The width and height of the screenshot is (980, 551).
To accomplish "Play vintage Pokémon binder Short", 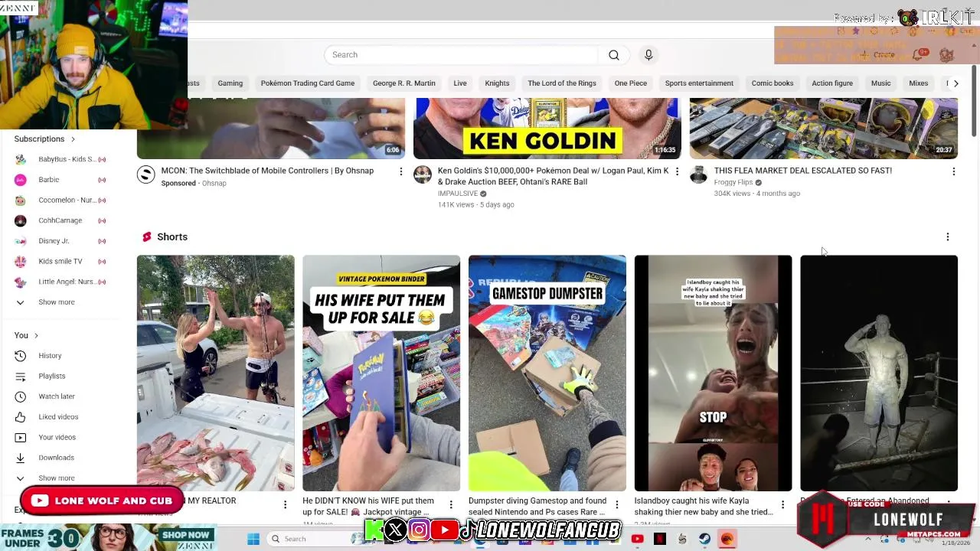I will (x=381, y=373).
